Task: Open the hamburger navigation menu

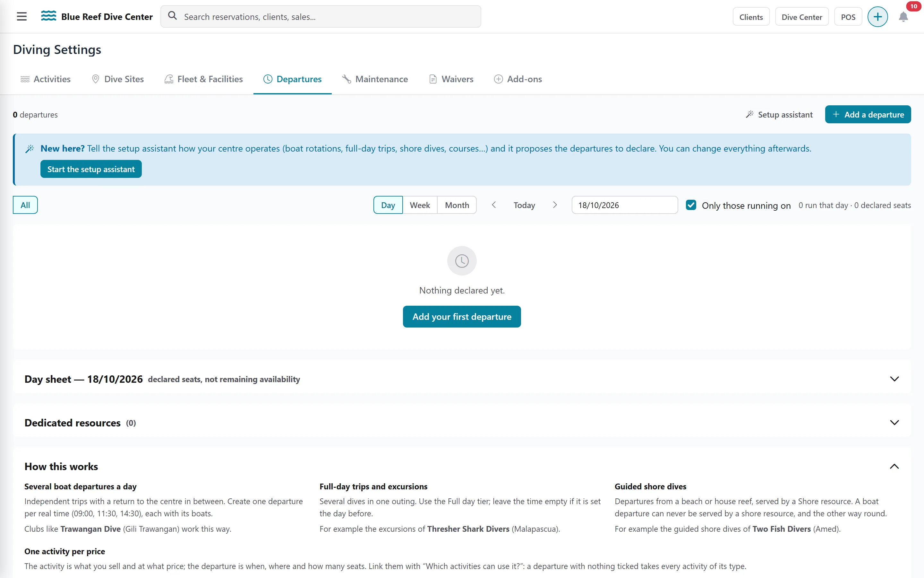Action: 22,16
